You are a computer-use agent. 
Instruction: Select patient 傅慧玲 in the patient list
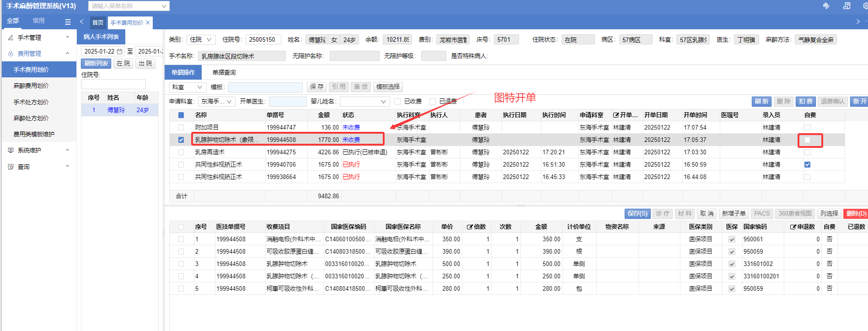click(x=120, y=110)
